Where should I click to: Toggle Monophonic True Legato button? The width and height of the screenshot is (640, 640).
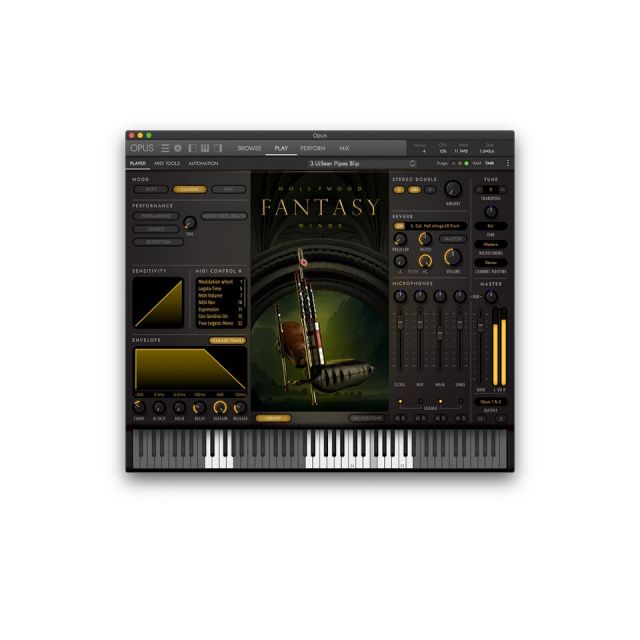pyautogui.click(x=224, y=216)
